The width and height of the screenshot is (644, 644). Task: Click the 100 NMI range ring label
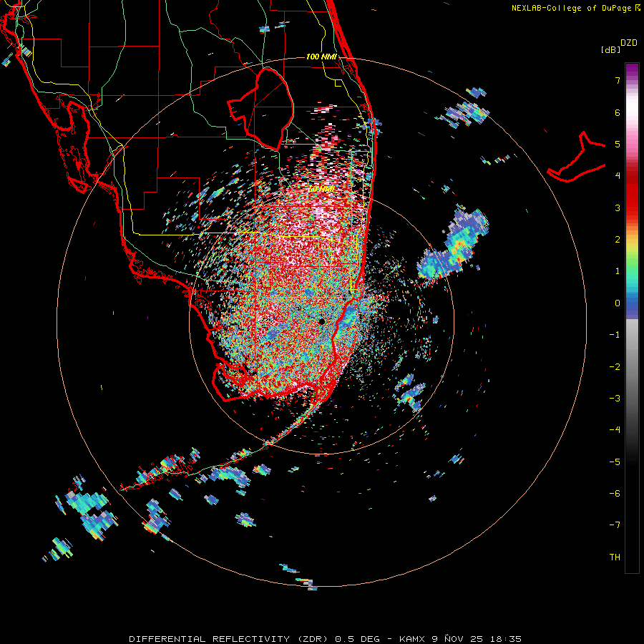pyautogui.click(x=321, y=57)
